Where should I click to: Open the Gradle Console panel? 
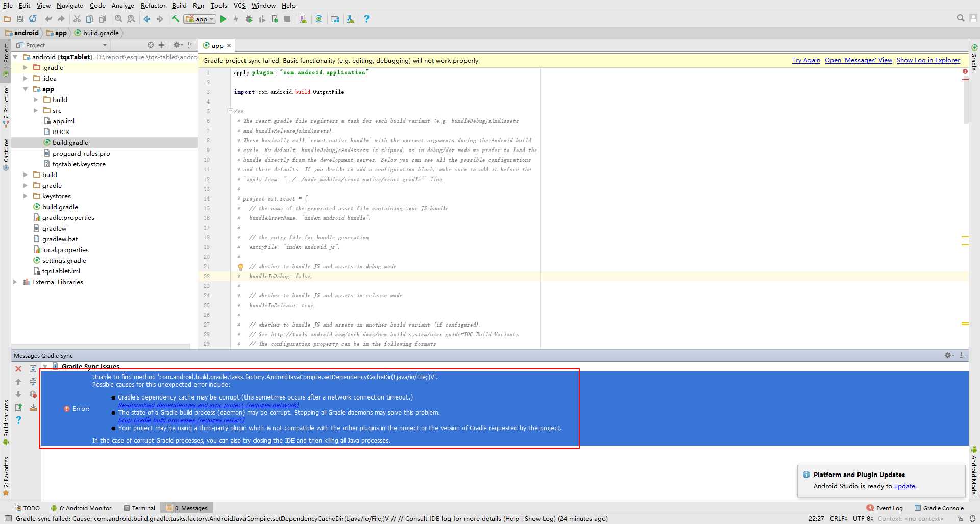939,508
